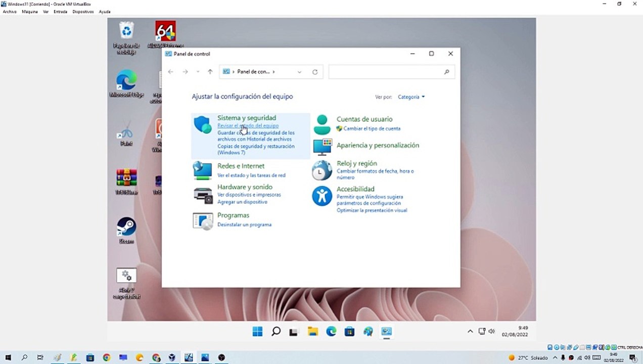Open the guest taskbar Task View icon
The image size is (643, 364).
[293, 332]
